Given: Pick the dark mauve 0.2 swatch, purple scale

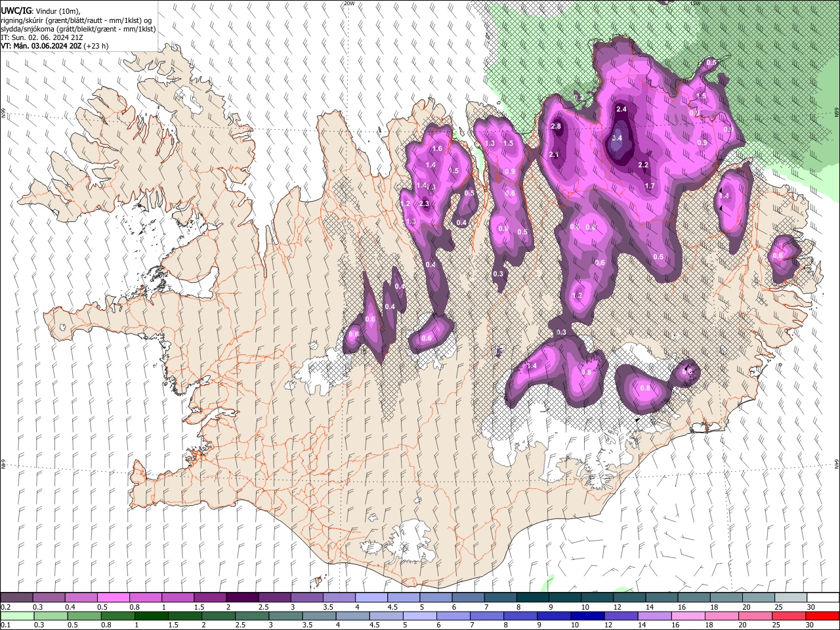Looking at the screenshot, I should pos(16,598).
